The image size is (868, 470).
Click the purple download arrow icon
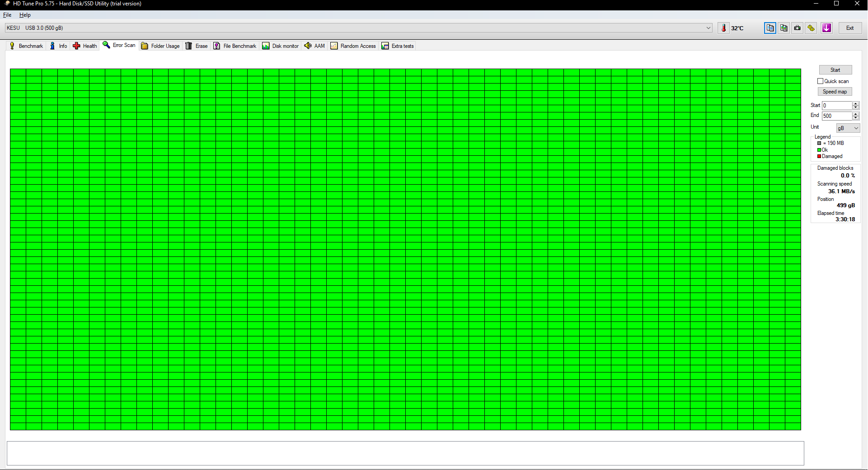(x=826, y=28)
